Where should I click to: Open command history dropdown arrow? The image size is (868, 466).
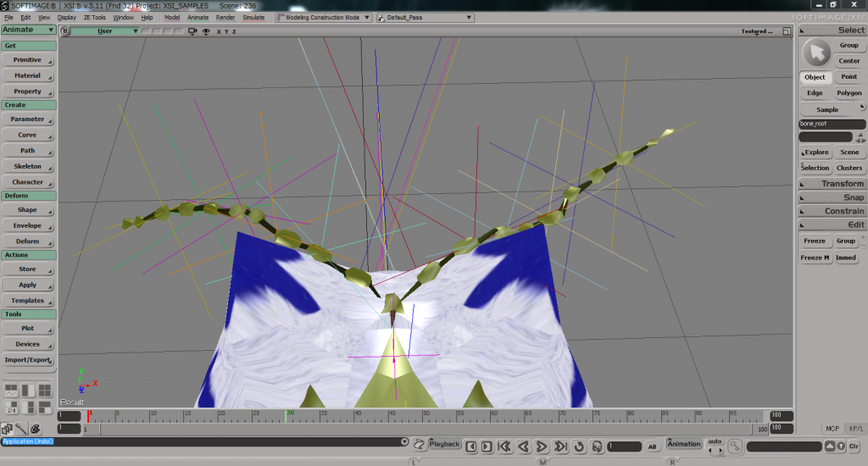pyautogui.click(x=404, y=441)
